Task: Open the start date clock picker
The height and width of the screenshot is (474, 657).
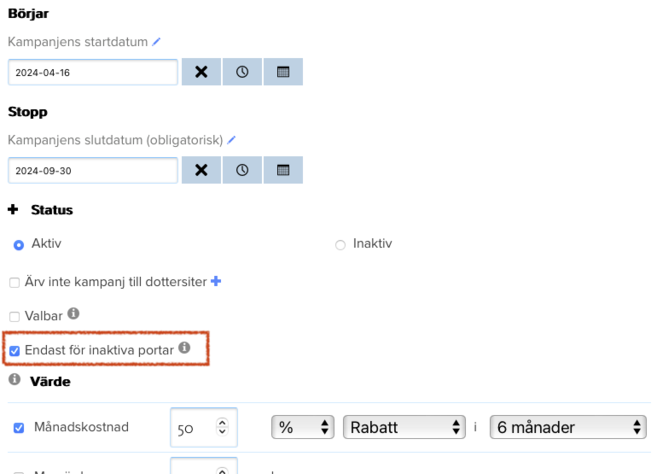Action: coord(242,72)
